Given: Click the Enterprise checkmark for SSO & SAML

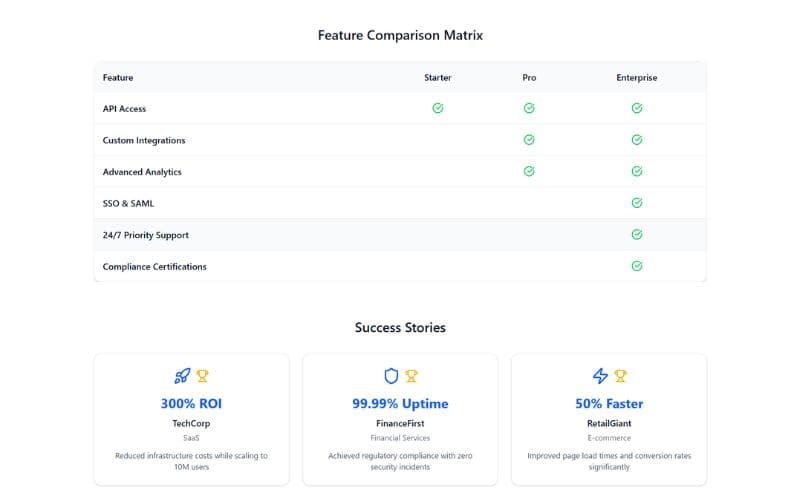Looking at the screenshot, I should coord(637,203).
